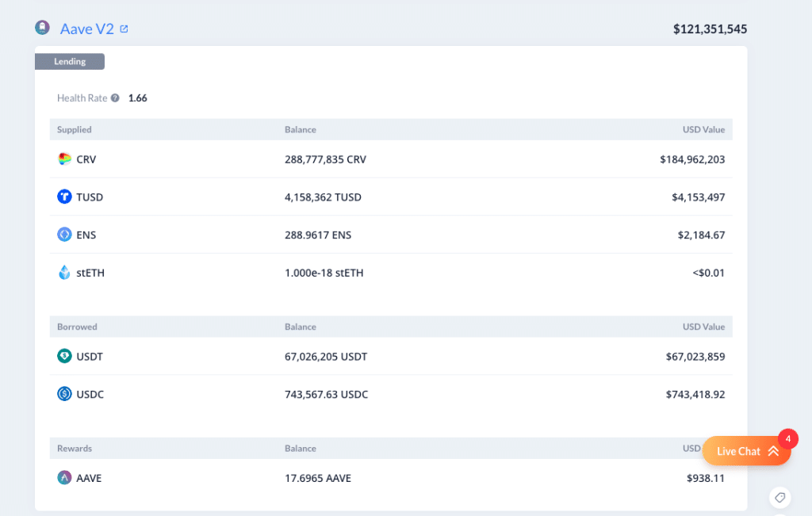Click the USDC token icon
Viewport: 812px width, 516px height.
point(64,394)
